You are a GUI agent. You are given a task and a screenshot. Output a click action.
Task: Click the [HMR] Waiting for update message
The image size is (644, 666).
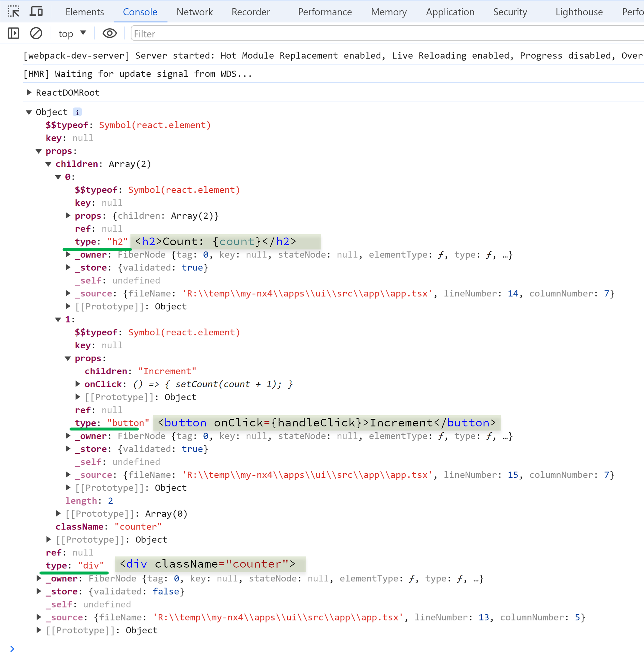tap(138, 74)
